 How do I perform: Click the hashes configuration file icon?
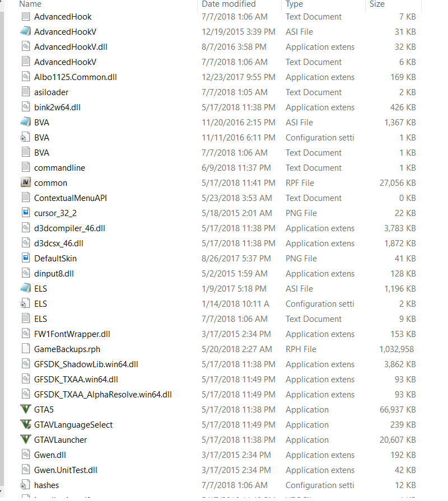[26, 485]
